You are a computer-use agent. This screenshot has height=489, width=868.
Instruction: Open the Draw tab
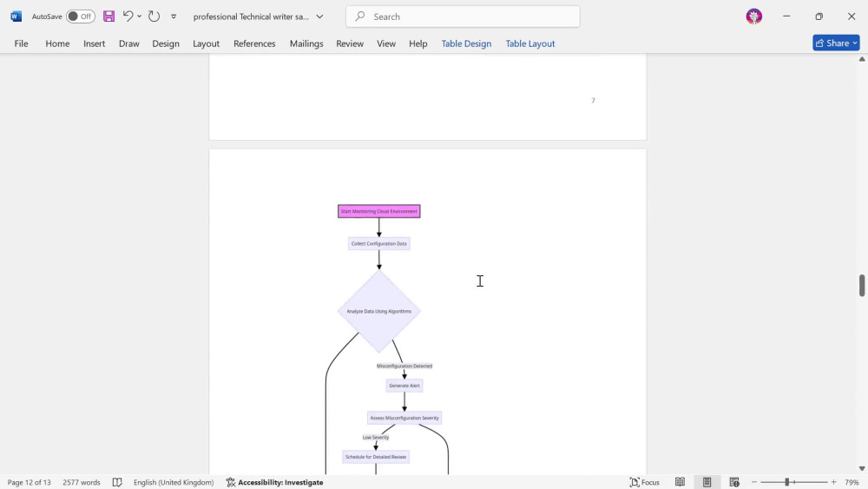coord(129,43)
